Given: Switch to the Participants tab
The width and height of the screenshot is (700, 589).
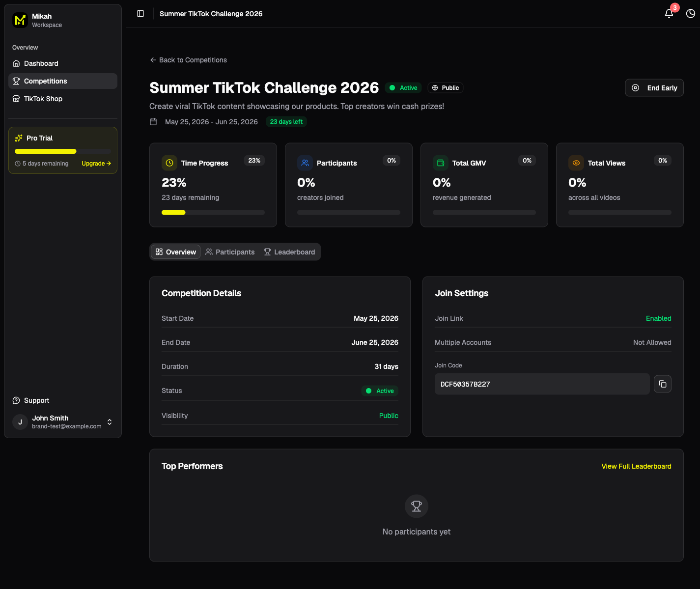Looking at the screenshot, I should [x=230, y=252].
